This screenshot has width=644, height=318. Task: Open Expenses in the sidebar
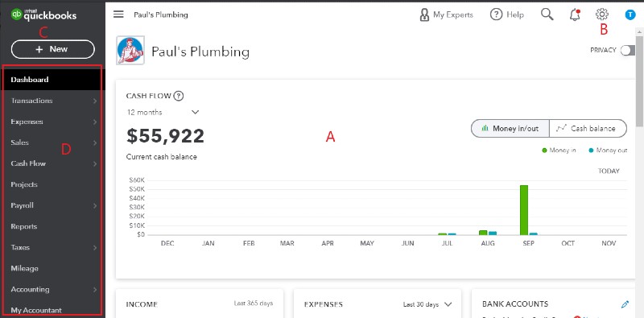(52, 122)
